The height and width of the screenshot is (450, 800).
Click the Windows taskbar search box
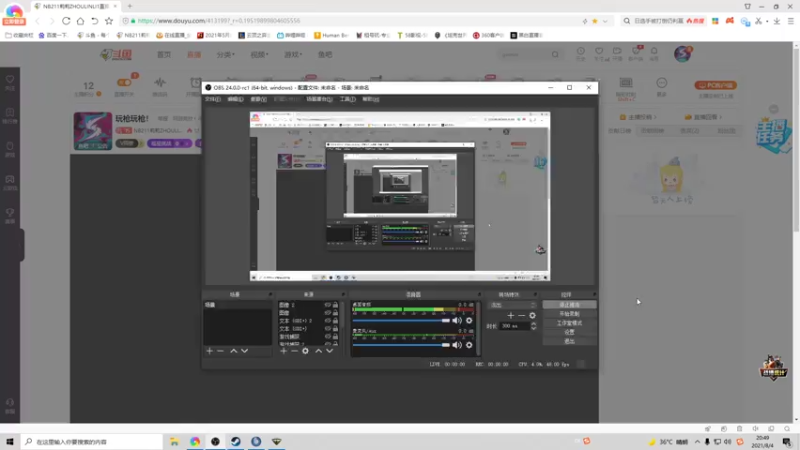[92, 442]
